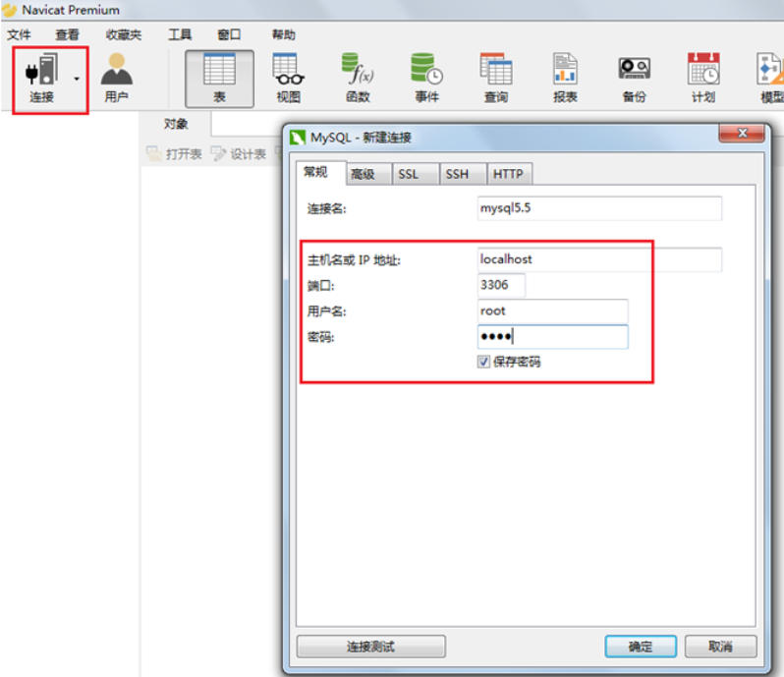The width and height of the screenshot is (784, 677).
Task: Click the Connection (连接) plug icon
Action: [41, 70]
